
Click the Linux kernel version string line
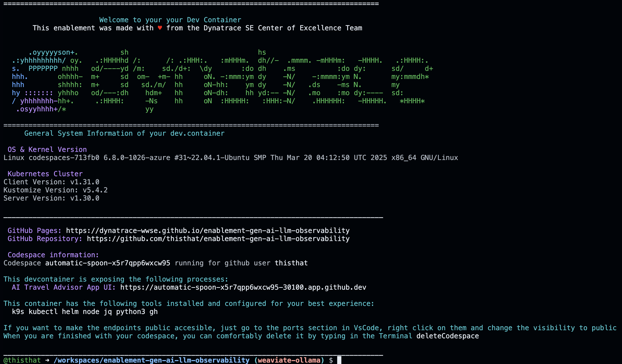231,158
